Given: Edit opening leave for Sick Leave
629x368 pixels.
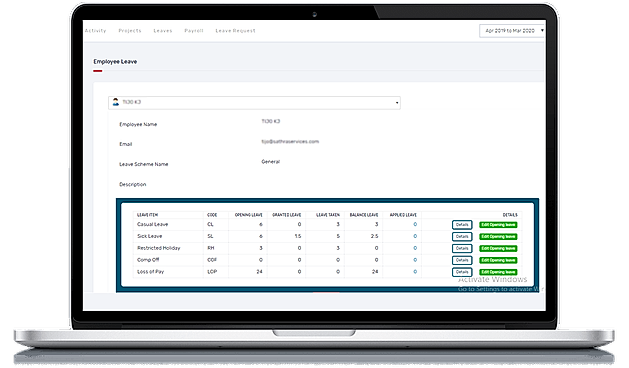Looking at the screenshot, I should pyautogui.click(x=498, y=236).
